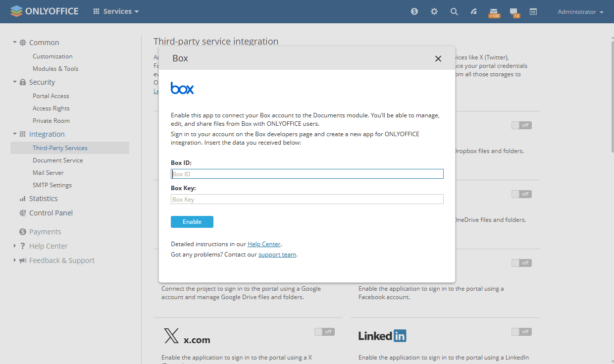614x364 pixels.
Task: Click the Help Center question mark icon
Action: tap(23, 246)
